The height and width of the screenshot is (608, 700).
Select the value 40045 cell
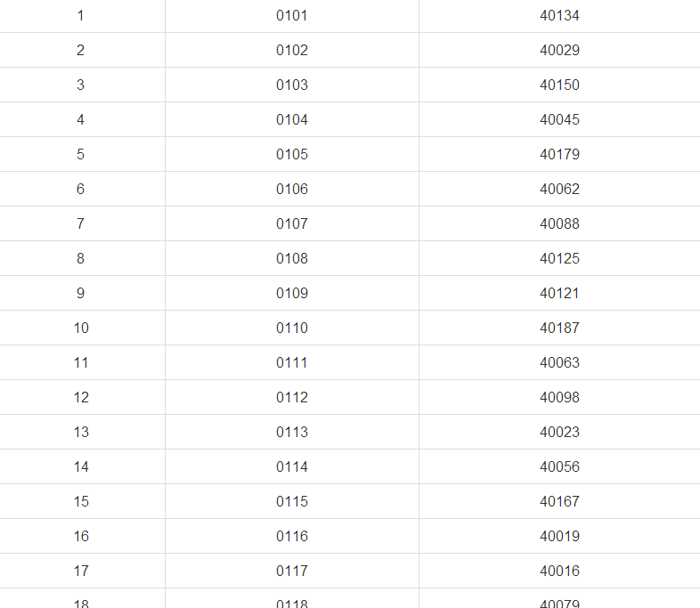(559, 119)
